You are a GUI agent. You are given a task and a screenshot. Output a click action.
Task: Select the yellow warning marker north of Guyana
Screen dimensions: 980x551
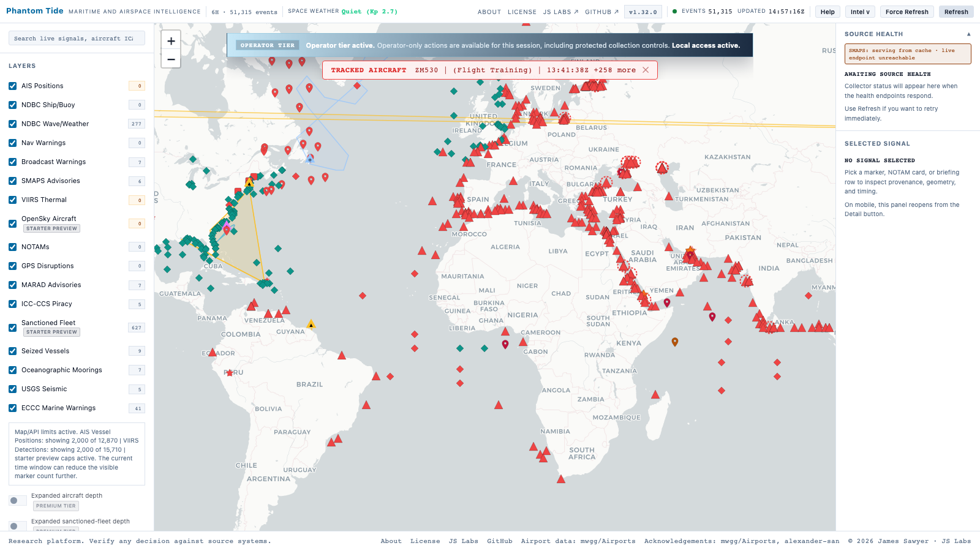point(311,324)
